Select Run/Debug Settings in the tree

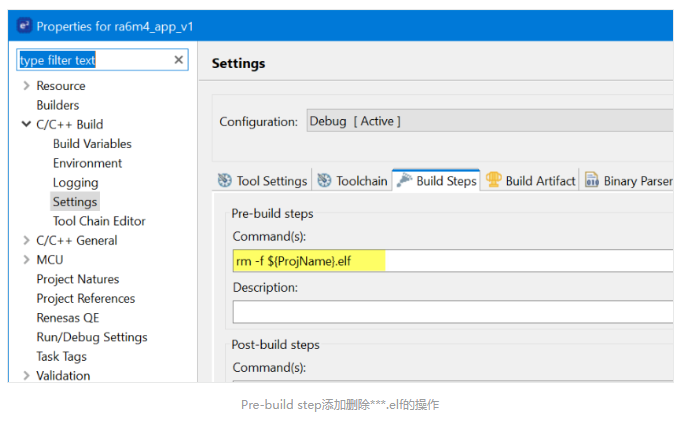(x=92, y=337)
